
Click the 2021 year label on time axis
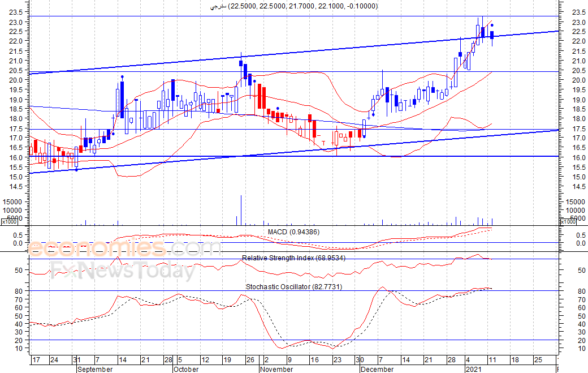473,369
